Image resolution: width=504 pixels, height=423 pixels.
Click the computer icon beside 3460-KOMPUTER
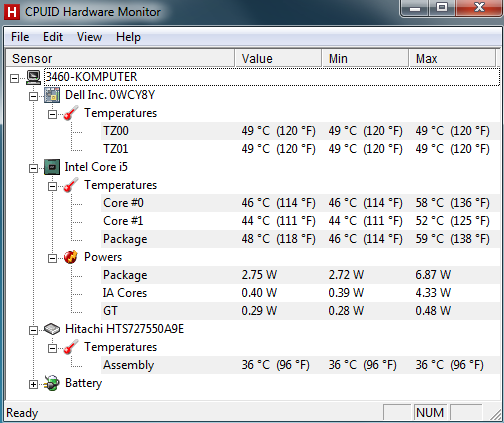click(x=34, y=77)
